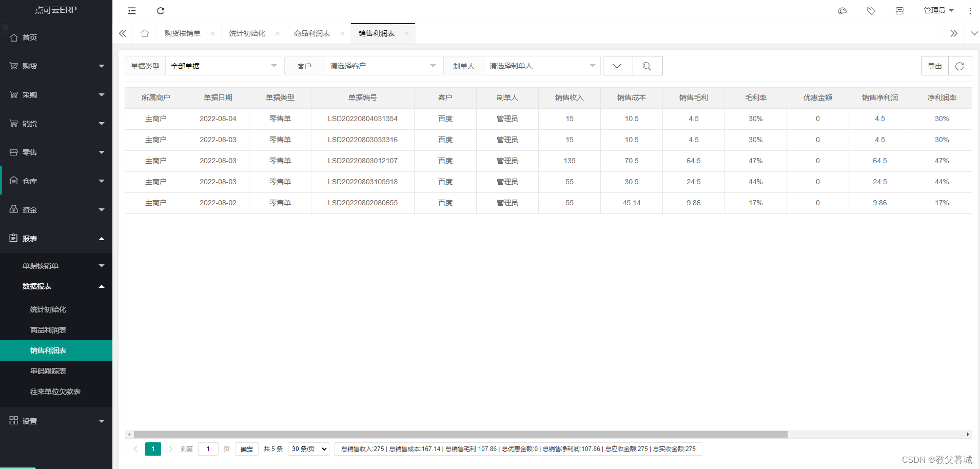Open the theme palette icon
The height and width of the screenshot is (469, 980).
coord(842,11)
